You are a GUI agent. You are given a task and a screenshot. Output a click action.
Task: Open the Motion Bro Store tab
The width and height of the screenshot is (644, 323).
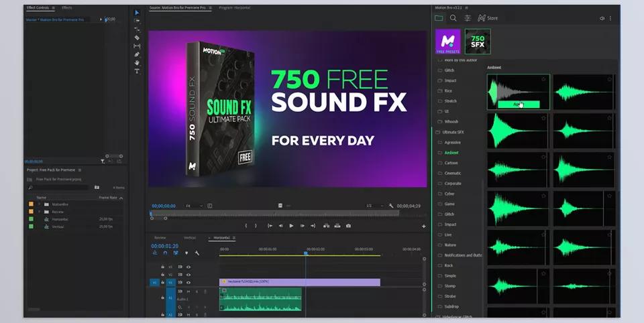(488, 18)
